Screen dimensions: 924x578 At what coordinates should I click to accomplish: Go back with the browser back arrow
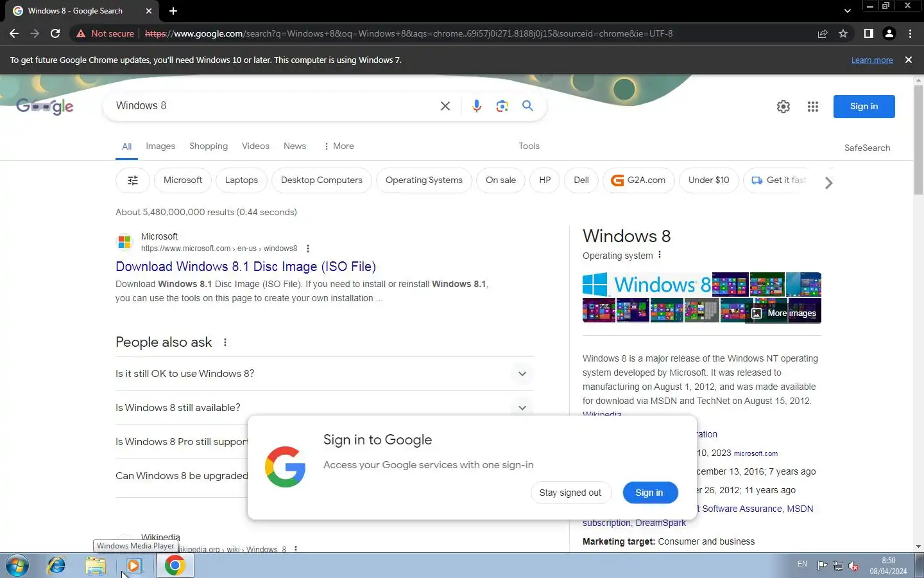click(14, 33)
